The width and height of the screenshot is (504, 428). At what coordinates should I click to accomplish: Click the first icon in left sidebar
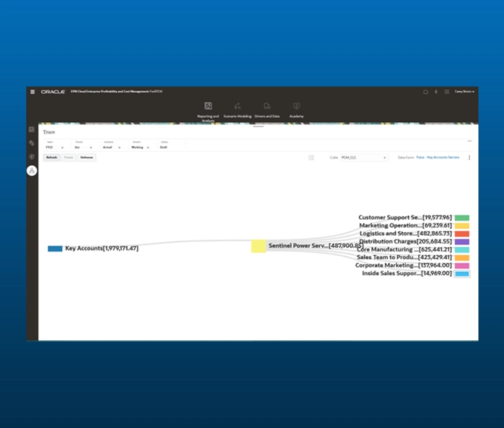32,129
